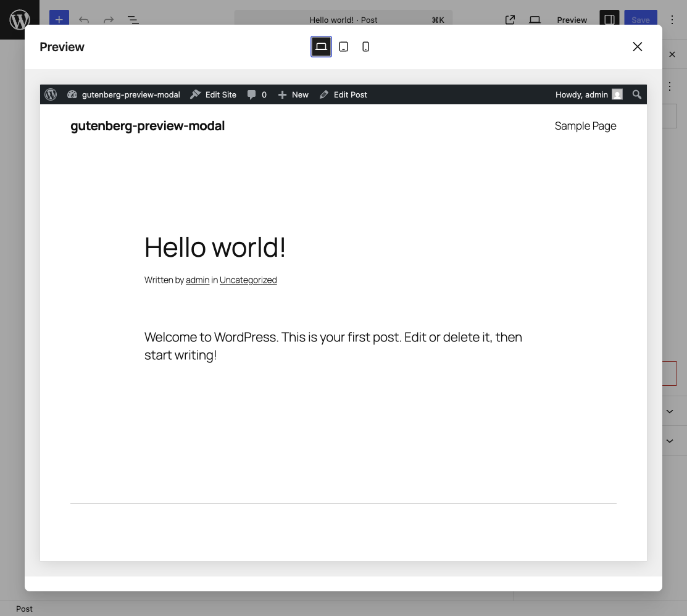Open the editor device view laptop icon
The height and width of the screenshot is (616, 687).
tap(535, 20)
